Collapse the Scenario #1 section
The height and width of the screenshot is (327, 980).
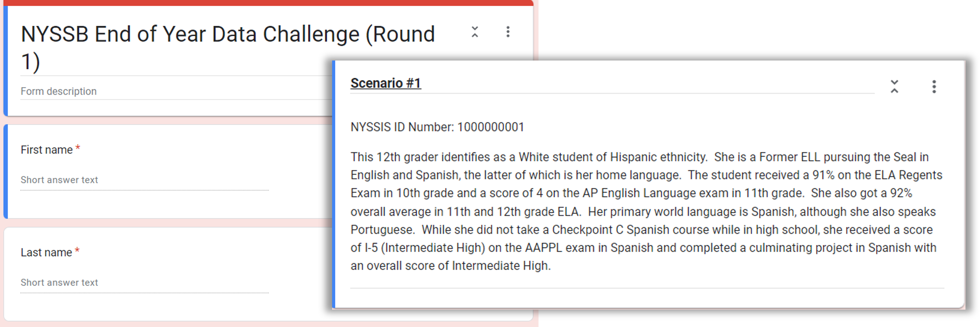pos(894,87)
